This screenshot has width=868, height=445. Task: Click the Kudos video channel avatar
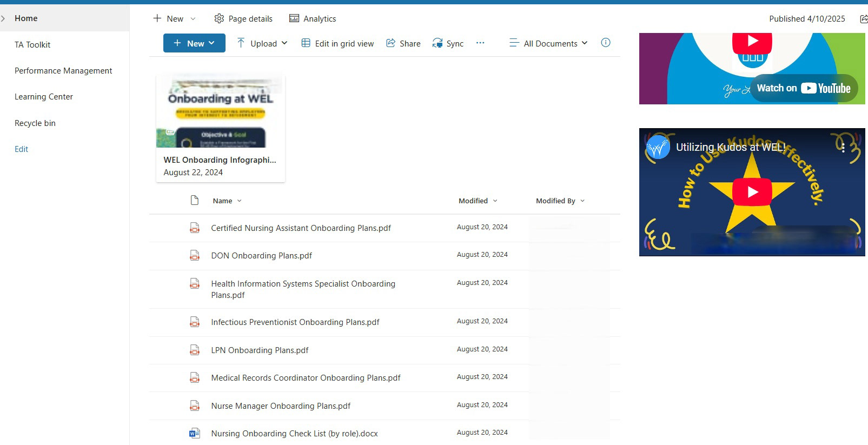click(x=658, y=147)
